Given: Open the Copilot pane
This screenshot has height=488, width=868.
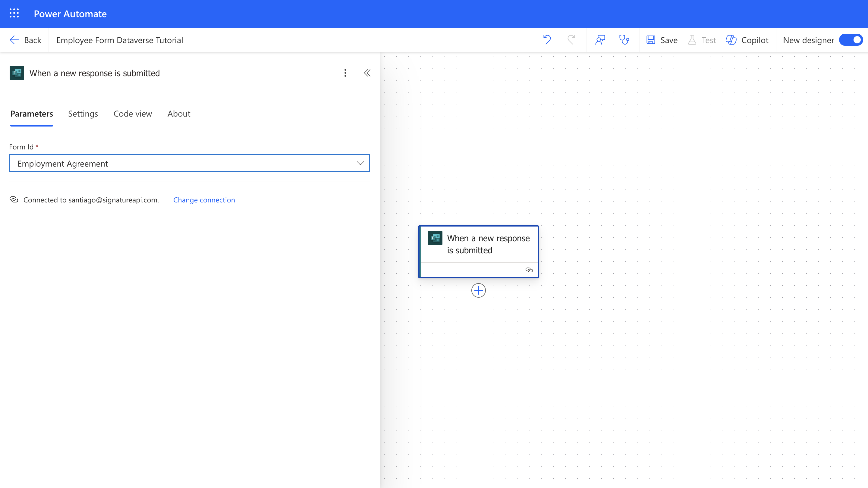Looking at the screenshot, I should click(747, 40).
